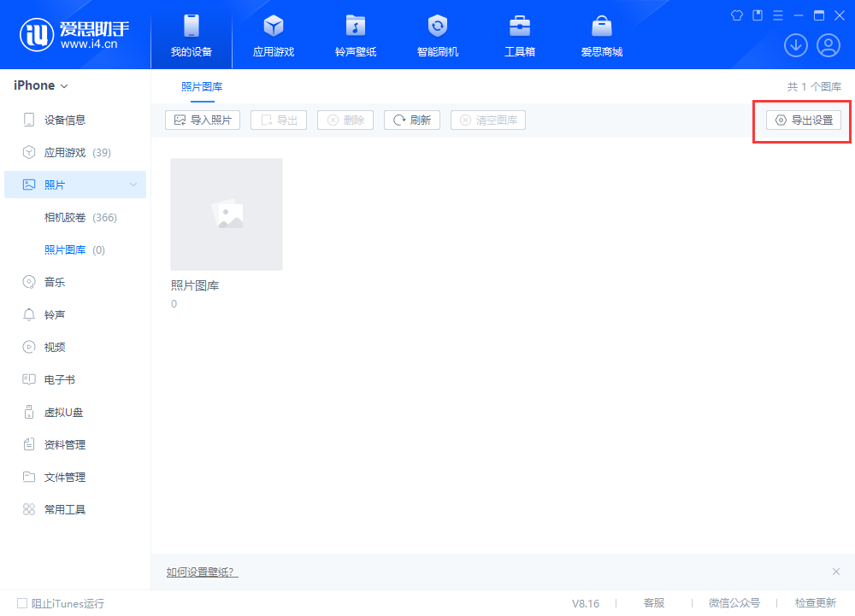The width and height of the screenshot is (855, 616).
Task: Open the user account icon
Action: click(828, 44)
